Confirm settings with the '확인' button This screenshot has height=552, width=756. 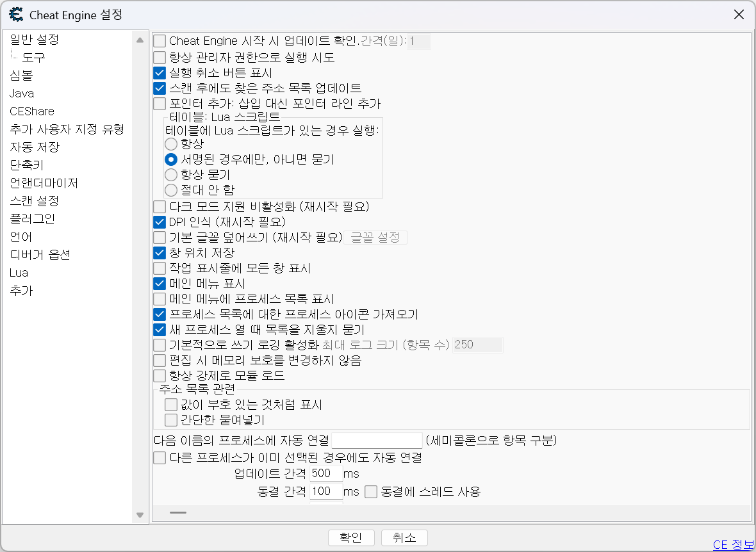(x=352, y=537)
